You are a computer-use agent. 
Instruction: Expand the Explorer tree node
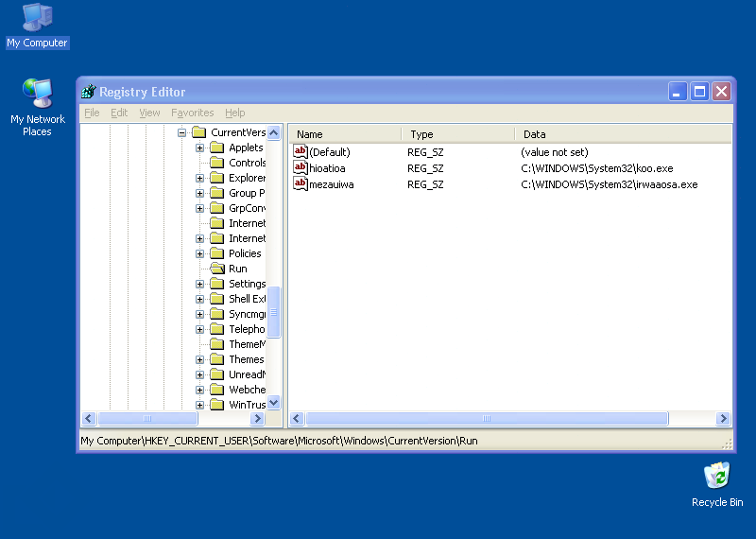[199, 178]
